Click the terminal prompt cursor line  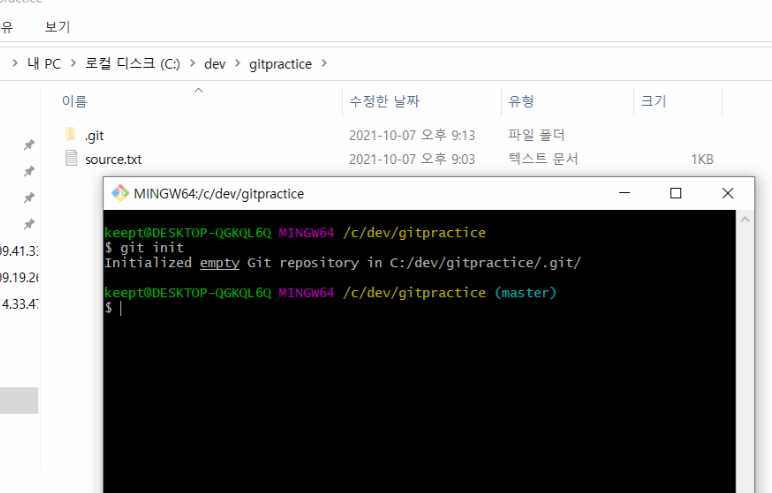pos(113,308)
